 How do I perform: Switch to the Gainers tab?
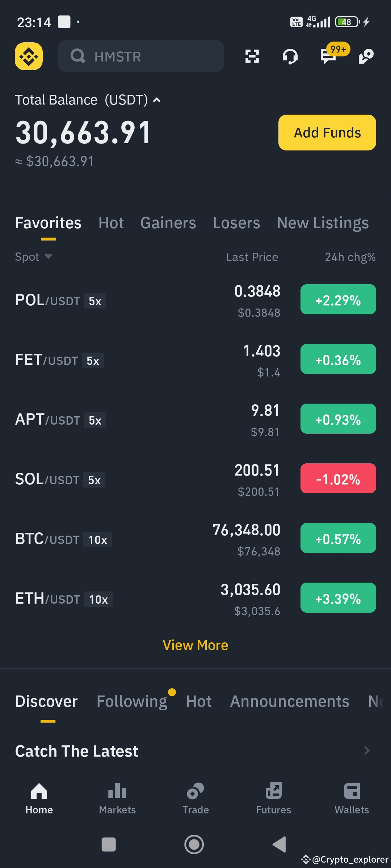pos(168,223)
